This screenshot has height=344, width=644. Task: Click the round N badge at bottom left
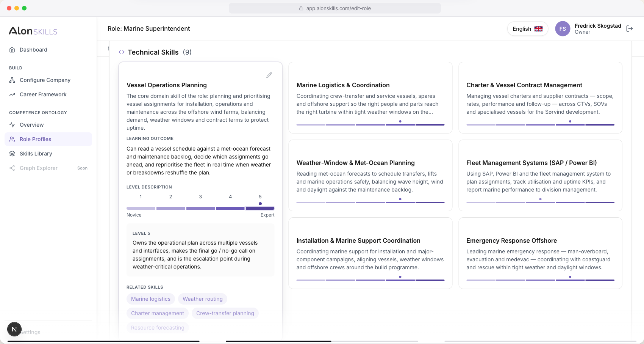point(14,329)
